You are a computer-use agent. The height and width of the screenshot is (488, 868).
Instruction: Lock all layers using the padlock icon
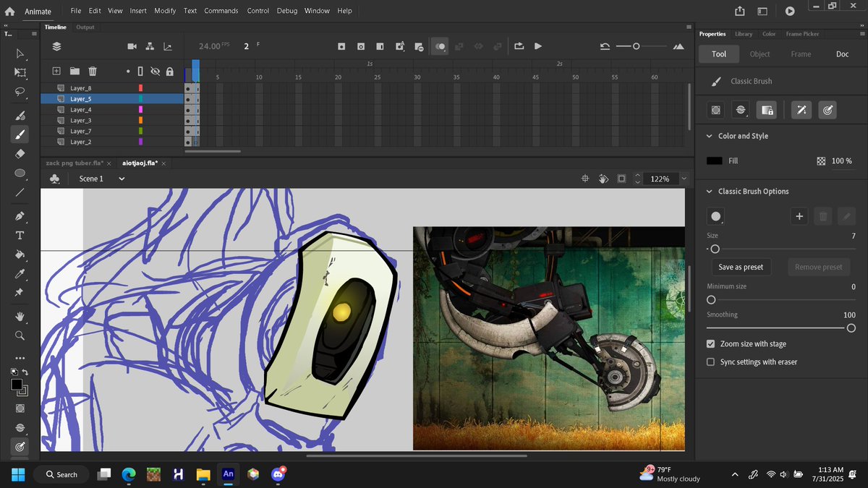click(170, 71)
